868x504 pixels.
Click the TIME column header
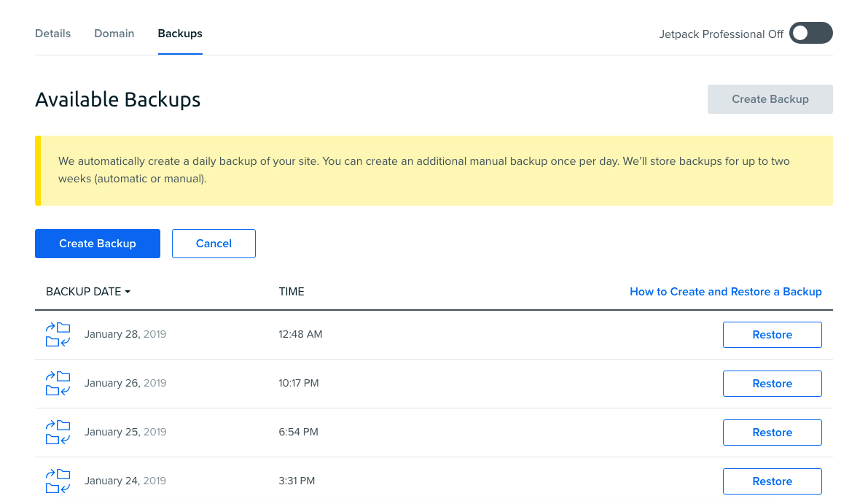pos(292,292)
